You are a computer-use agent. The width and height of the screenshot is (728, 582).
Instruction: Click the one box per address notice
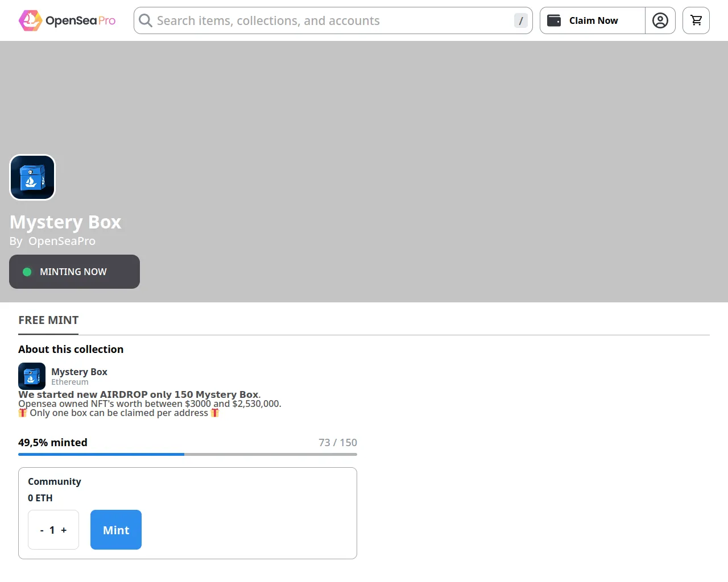(x=119, y=413)
